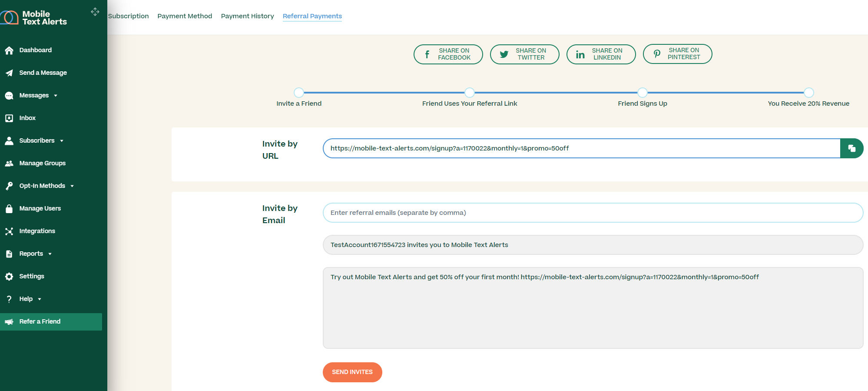Image resolution: width=868 pixels, height=391 pixels.
Task: Click the You Receive 20% Revenue step marker
Action: tap(809, 93)
